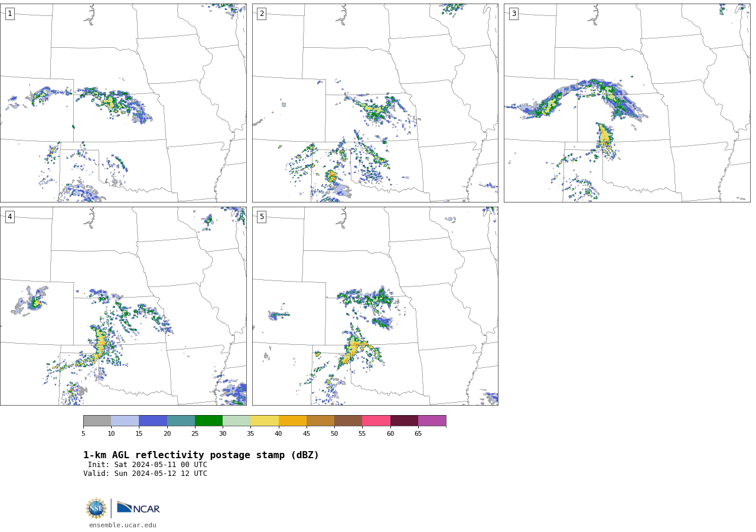The height and width of the screenshot is (532, 756).
Task: Click the purple 65+ dBZ swatch
Action: coord(432,421)
